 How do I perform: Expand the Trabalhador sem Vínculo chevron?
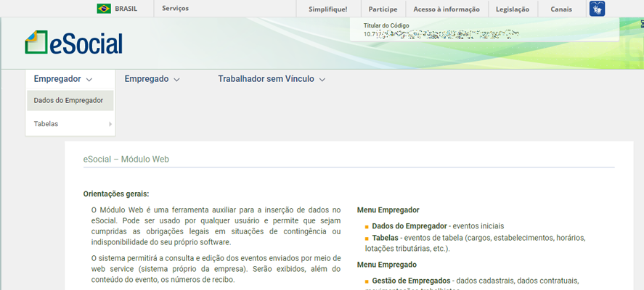tap(322, 80)
